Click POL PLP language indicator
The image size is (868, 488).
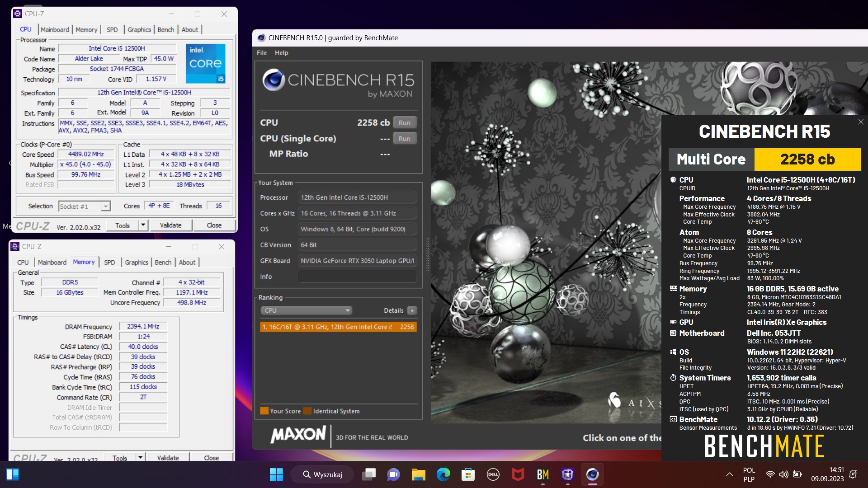(749, 474)
